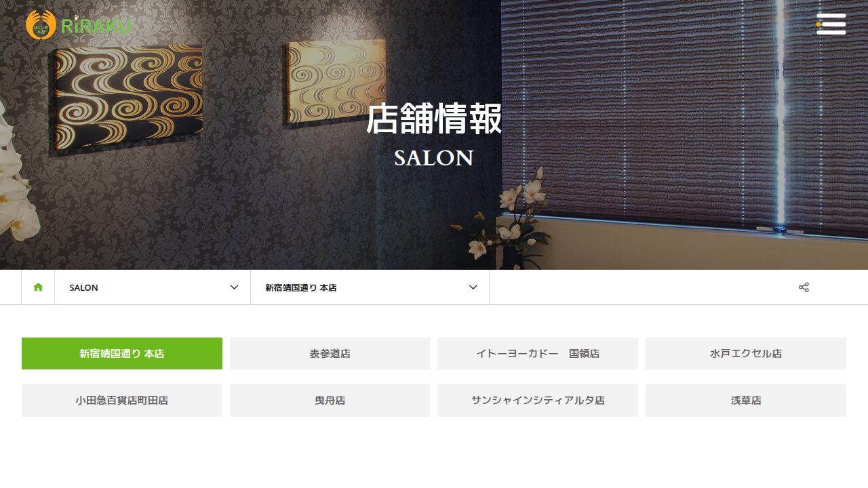The width and height of the screenshot is (868, 488).
Task: Click the 店舗情報 page heading
Action: (434, 119)
